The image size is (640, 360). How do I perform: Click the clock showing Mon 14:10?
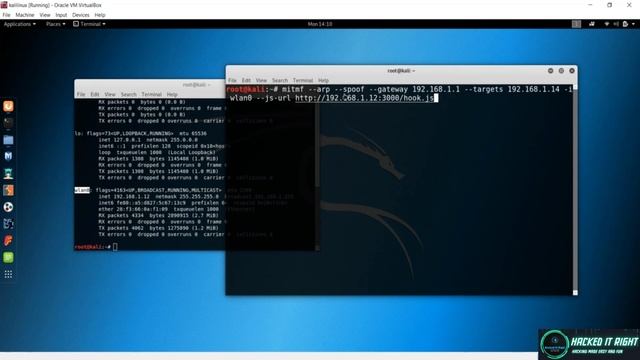pyautogui.click(x=320, y=24)
